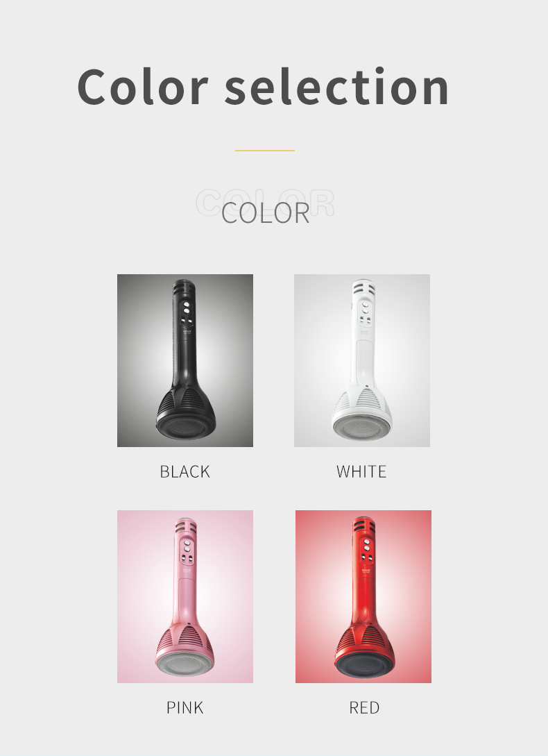The height and width of the screenshot is (756, 548).
Task: Select the PINK text label
Action: (x=185, y=708)
